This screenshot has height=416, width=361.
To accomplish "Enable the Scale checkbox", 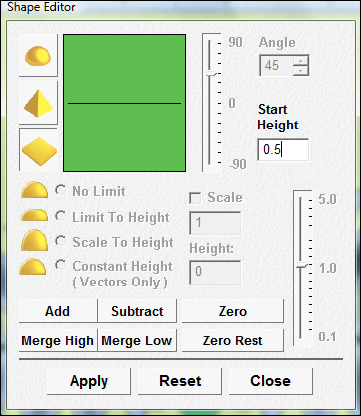I will pos(195,198).
